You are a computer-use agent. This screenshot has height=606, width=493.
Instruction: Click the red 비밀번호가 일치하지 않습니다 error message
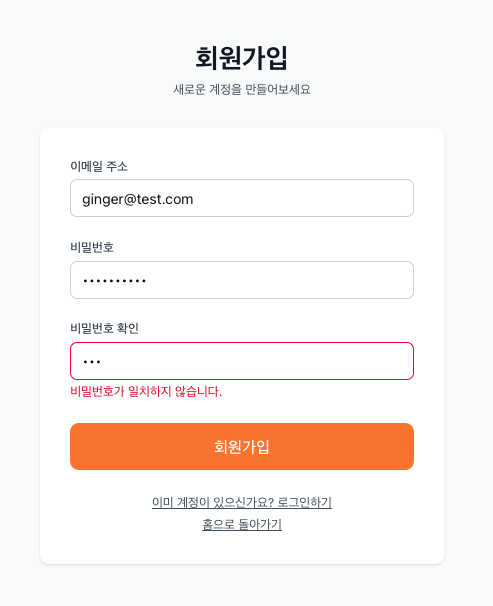point(146,391)
